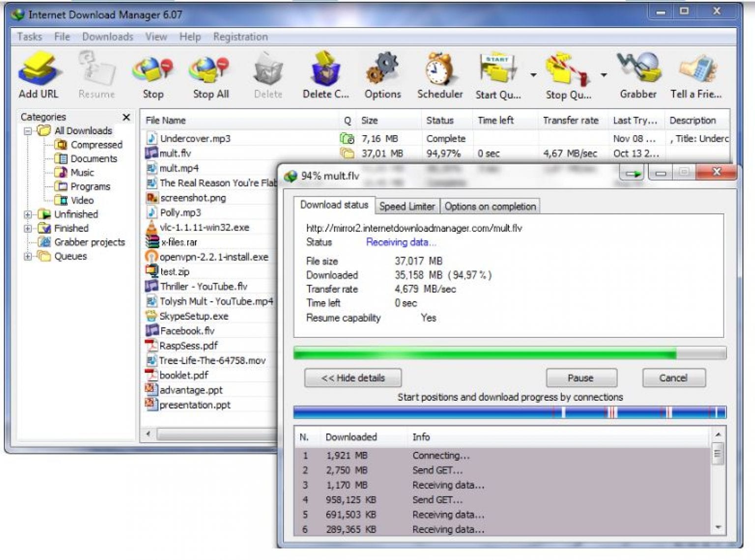Select the Video category
This screenshot has width=755, height=560.
[x=81, y=200]
